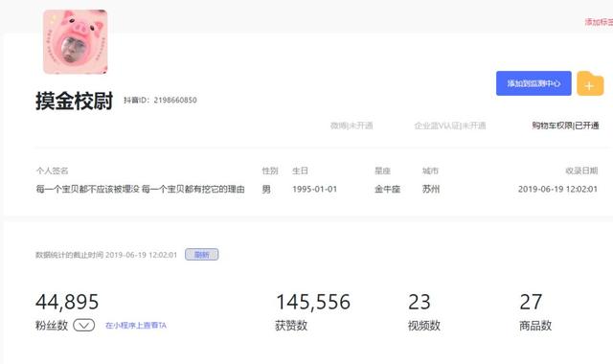Click the 粉丝数 label
The image size is (613, 364).
coord(52,326)
